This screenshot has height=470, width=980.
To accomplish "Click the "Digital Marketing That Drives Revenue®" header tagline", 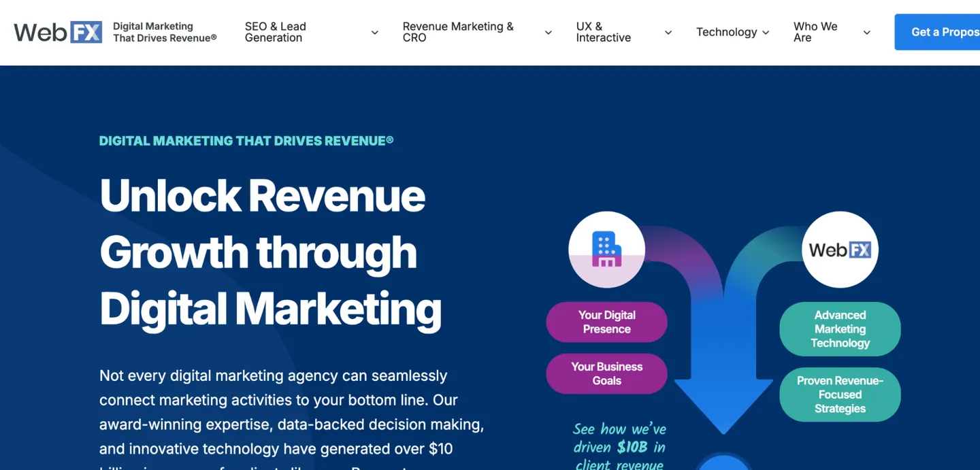I will (165, 32).
